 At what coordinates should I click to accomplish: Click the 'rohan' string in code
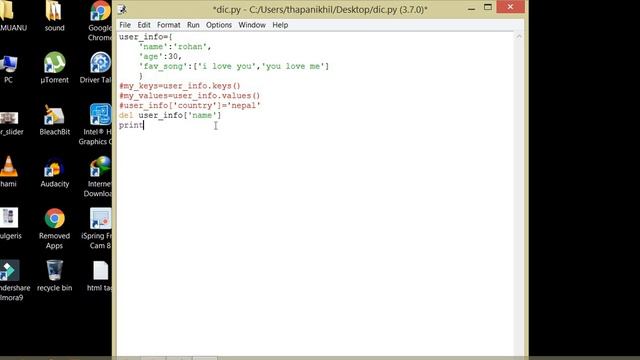190,47
